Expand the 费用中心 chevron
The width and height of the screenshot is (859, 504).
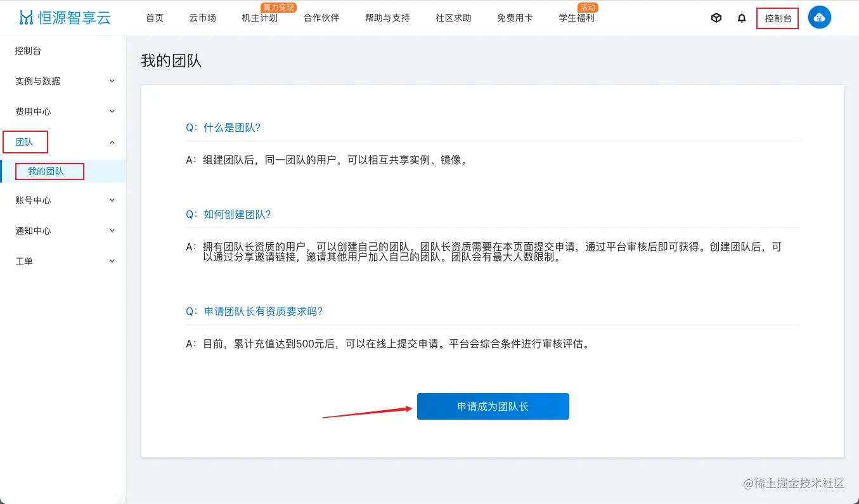[112, 112]
